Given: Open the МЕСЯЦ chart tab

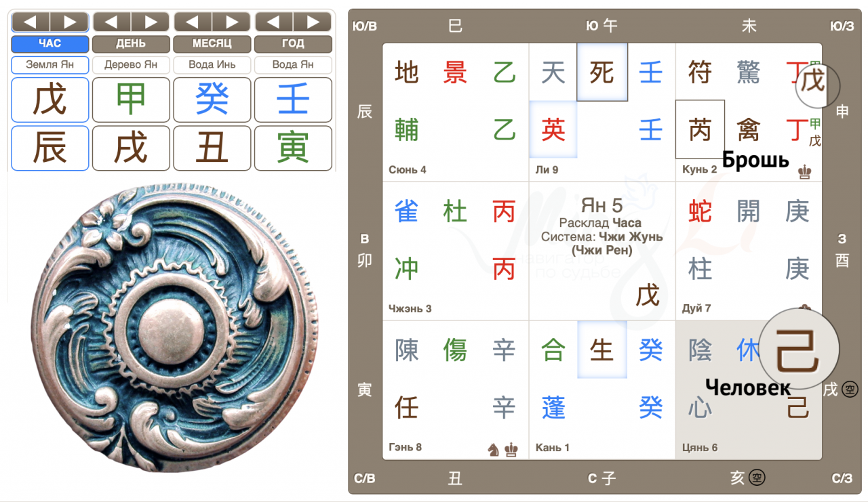Looking at the screenshot, I should [x=212, y=44].
